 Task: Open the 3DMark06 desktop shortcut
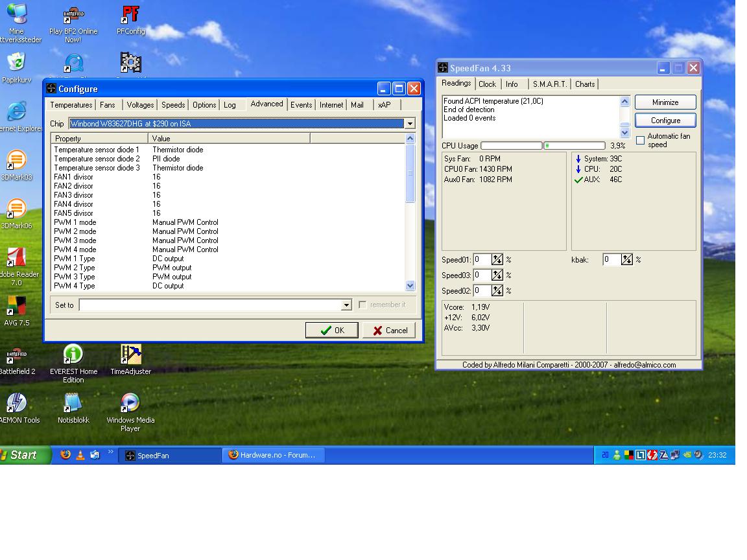(17, 214)
